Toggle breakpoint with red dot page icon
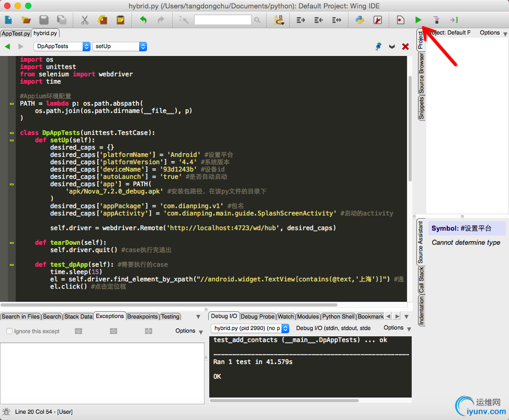509x420 pixels. (x=400, y=20)
